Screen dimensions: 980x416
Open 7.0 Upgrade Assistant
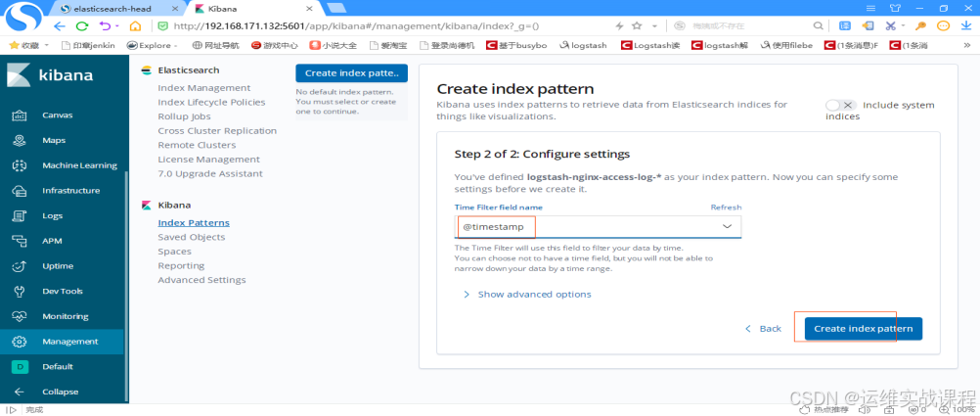pos(210,173)
